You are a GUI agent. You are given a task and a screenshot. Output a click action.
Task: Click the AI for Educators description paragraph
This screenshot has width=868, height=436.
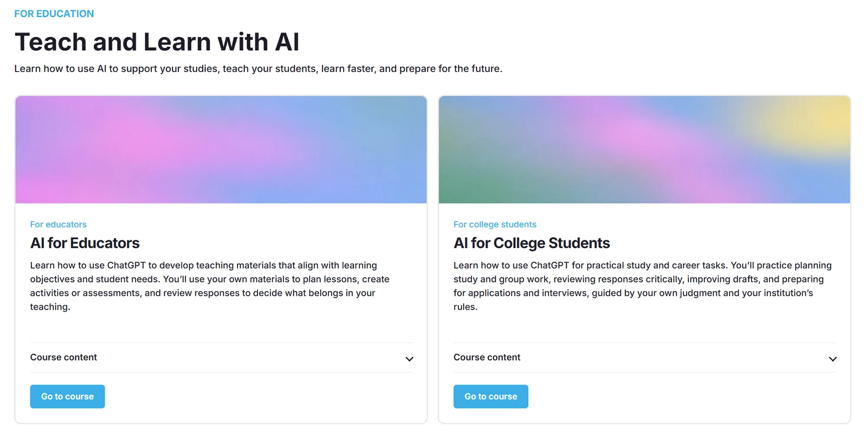tap(210, 286)
